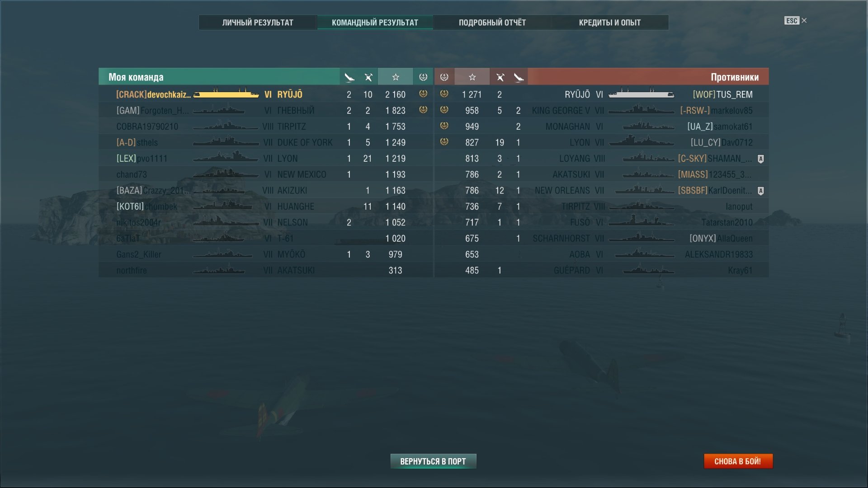
Task: Click ВЕРНУТЬСЯ В ПОРТ button
Action: (433, 461)
